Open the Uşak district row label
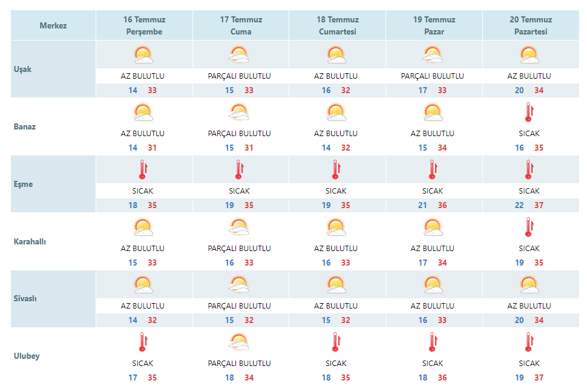This screenshot has height=392, width=587. pyautogui.click(x=22, y=69)
